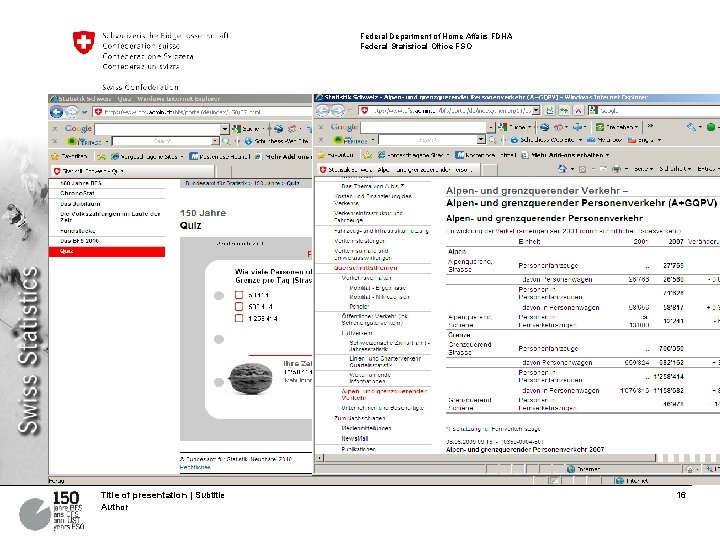Viewport: 720px width, 540px height.
Task: Click Google toolbar search field in Quiz window
Action: point(157,129)
